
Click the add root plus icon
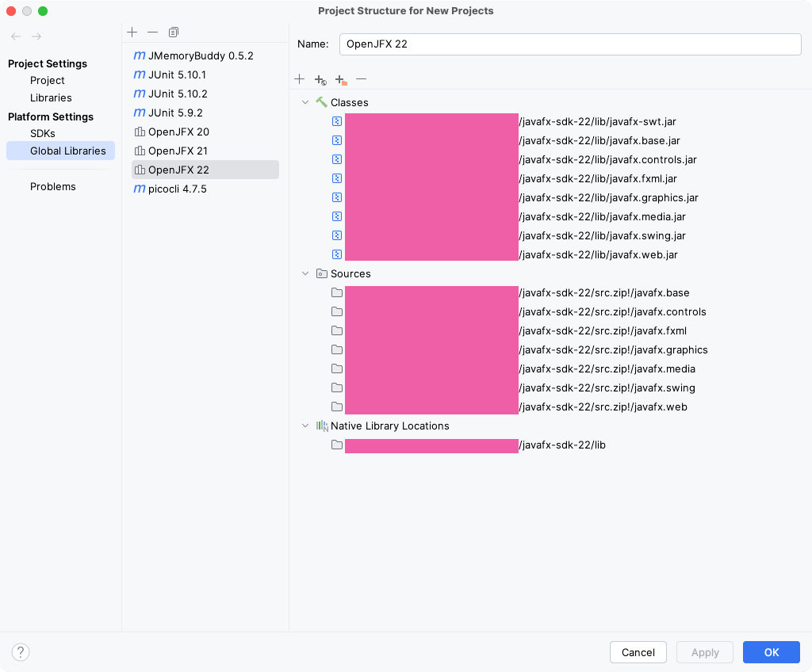click(299, 79)
